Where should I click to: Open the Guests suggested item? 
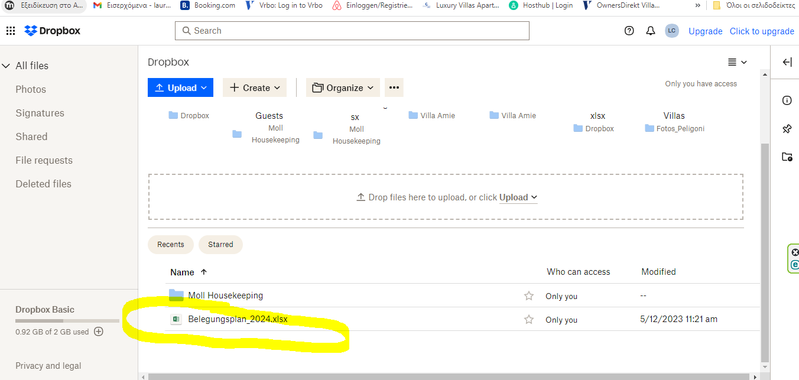[x=269, y=116]
